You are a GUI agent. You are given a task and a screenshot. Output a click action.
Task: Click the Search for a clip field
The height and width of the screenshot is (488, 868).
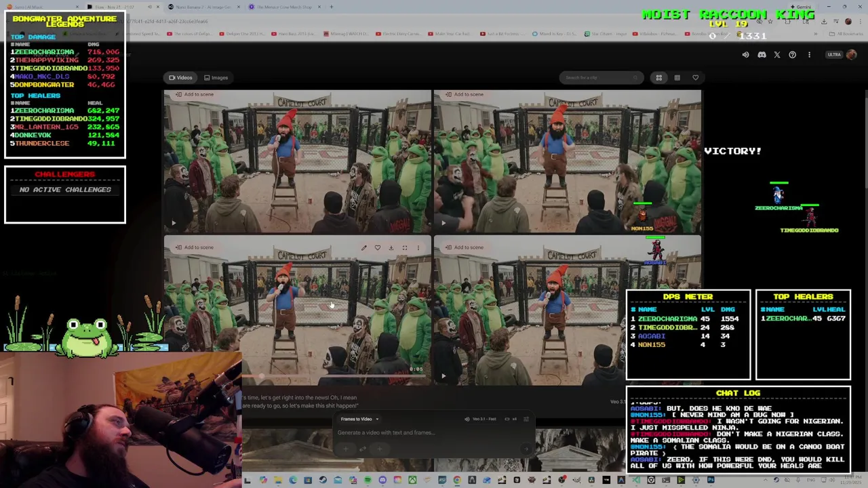point(600,78)
